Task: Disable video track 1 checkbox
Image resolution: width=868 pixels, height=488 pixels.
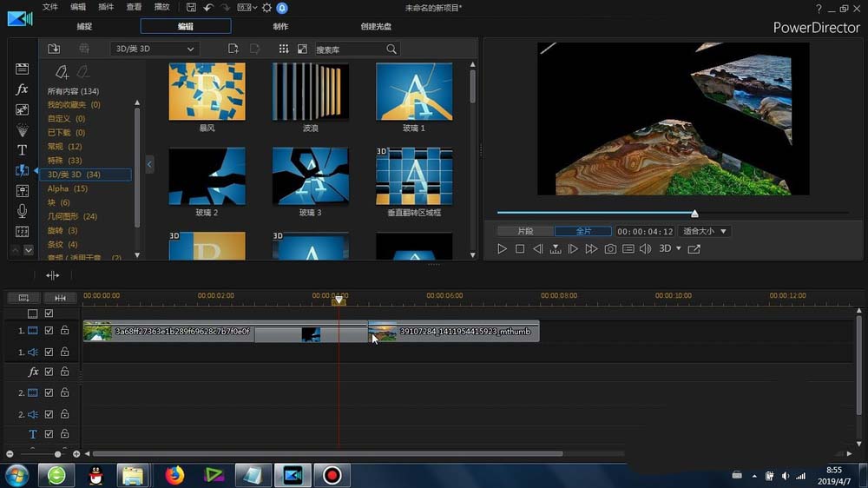Action: (x=49, y=331)
